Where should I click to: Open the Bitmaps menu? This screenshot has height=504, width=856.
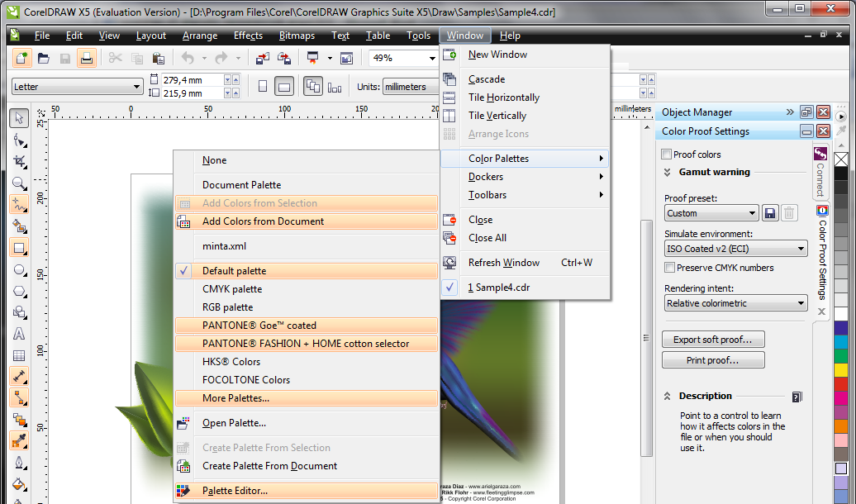297,36
